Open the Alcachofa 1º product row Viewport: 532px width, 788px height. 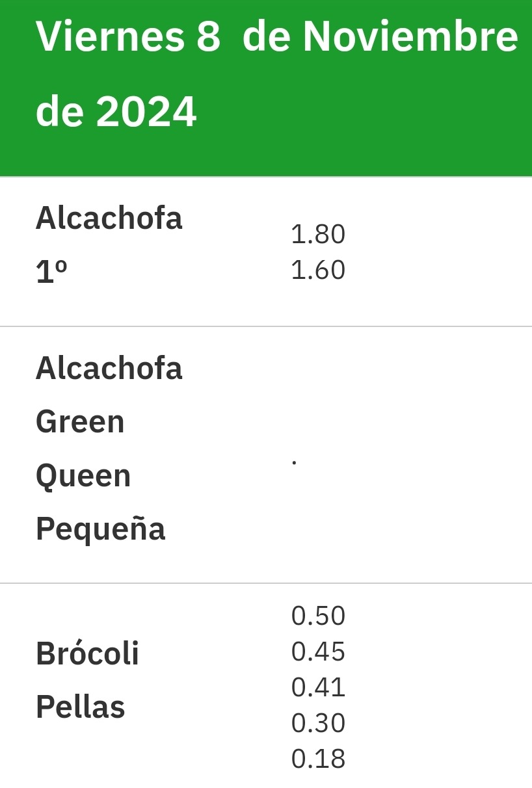tap(266, 252)
